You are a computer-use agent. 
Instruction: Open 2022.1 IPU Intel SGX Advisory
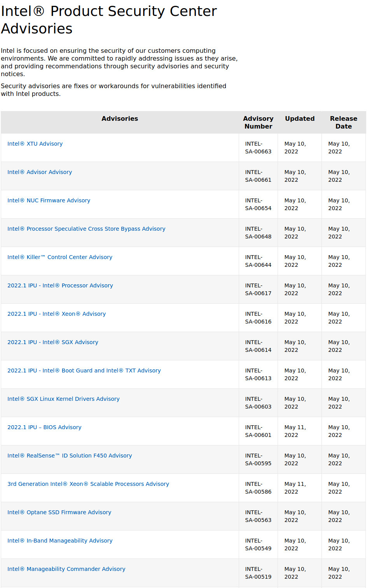point(53,342)
